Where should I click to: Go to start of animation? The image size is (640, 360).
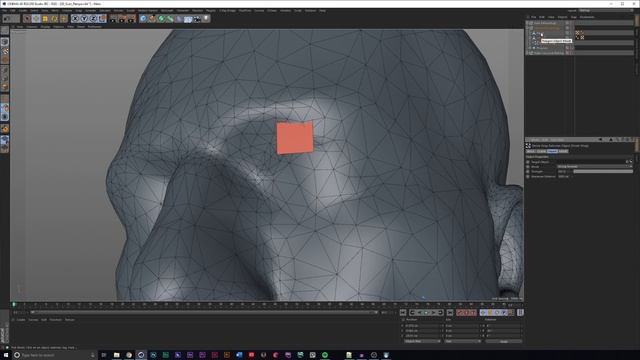coord(403,313)
